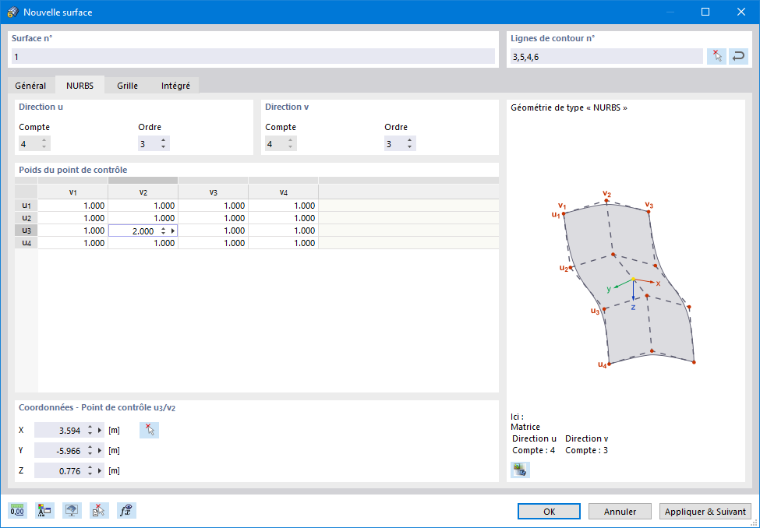Click the delete selection icon in bottom toolbar
The height and width of the screenshot is (528, 760).
[x=99, y=511]
